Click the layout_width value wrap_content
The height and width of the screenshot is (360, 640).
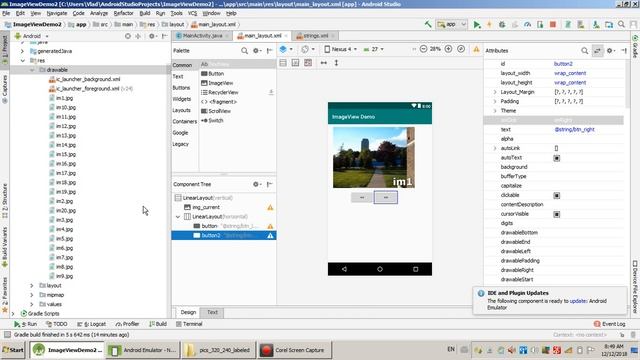point(570,73)
